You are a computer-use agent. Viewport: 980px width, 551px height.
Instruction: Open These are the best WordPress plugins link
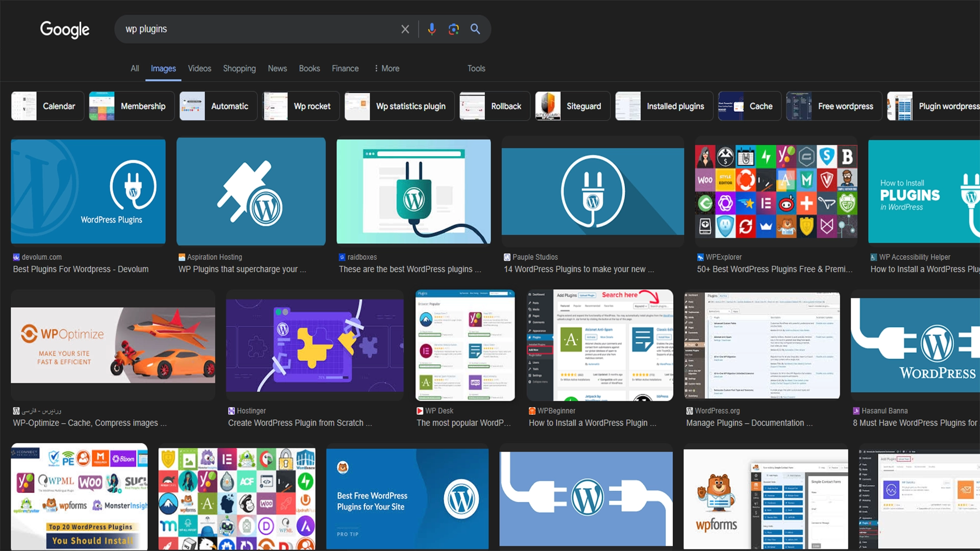[x=410, y=269]
